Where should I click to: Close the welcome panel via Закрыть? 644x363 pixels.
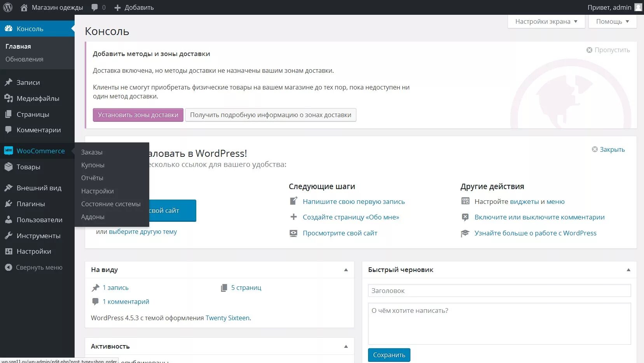tap(608, 149)
